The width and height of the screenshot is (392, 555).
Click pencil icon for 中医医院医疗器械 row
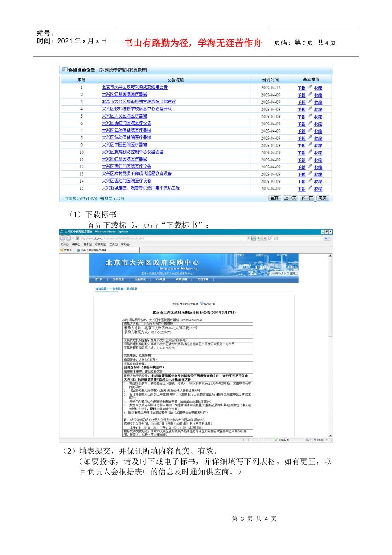(x=310, y=145)
